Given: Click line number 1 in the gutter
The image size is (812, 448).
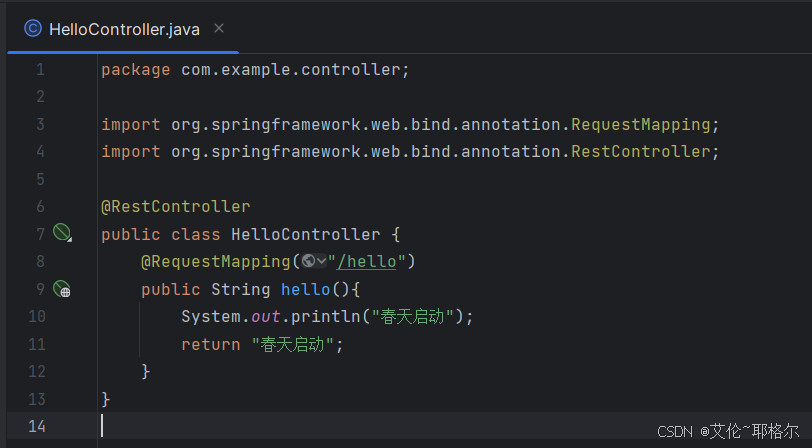Looking at the screenshot, I should (40, 70).
